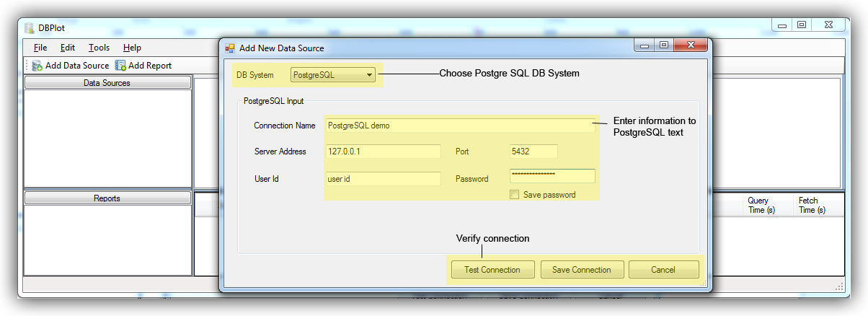The width and height of the screenshot is (868, 316).
Task: Enable the Save password checkbox
Action: coord(514,195)
